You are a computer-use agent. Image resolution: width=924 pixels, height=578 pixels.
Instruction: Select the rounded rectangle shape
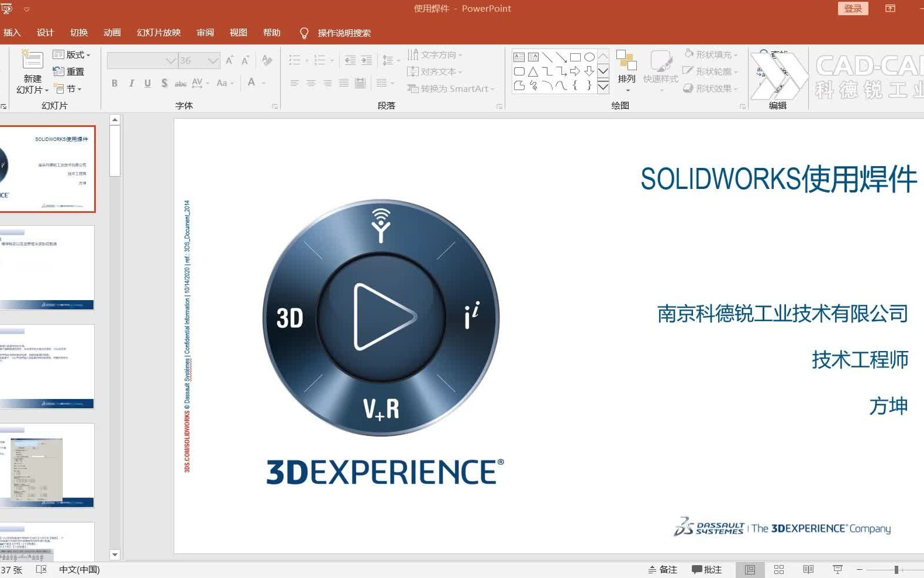click(x=519, y=71)
